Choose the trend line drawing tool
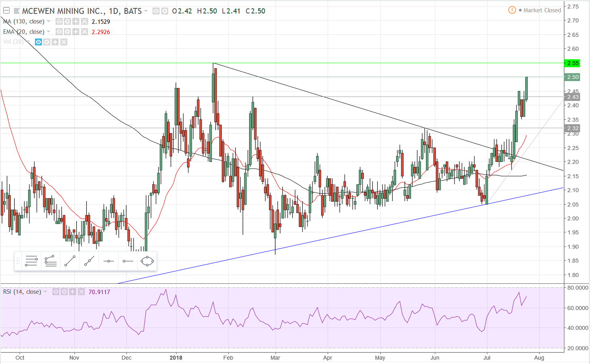 pyautogui.click(x=70, y=261)
